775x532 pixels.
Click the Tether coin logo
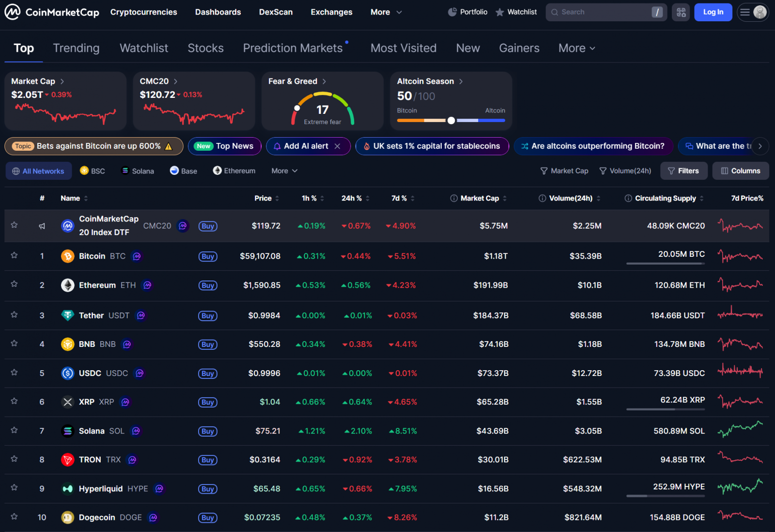[68, 315]
